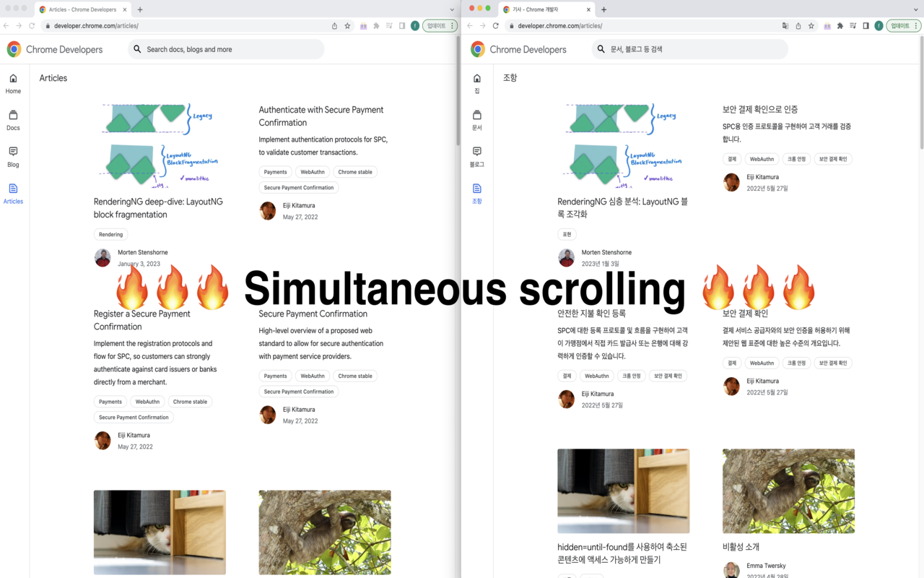The image size is (924, 578).
Task: Go forward in the right Chrome window
Action: (483, 25)
